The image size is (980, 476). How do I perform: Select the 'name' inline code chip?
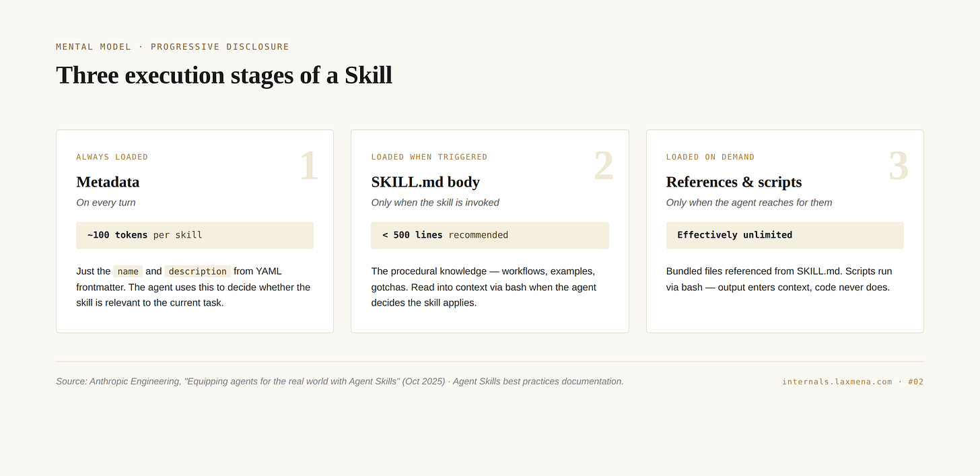click(x=128, y=271)
